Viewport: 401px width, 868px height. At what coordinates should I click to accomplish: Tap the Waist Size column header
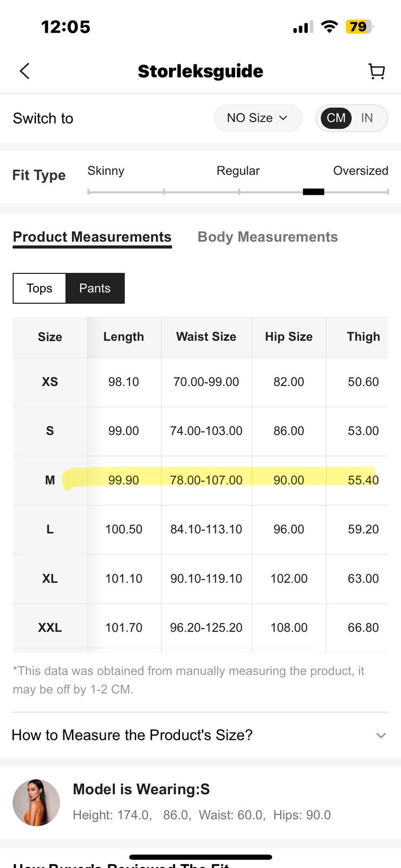click(206, 337)
